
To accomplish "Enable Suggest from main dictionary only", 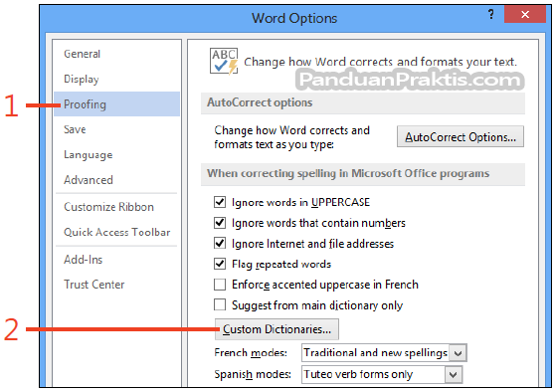I will click(220, 304).
